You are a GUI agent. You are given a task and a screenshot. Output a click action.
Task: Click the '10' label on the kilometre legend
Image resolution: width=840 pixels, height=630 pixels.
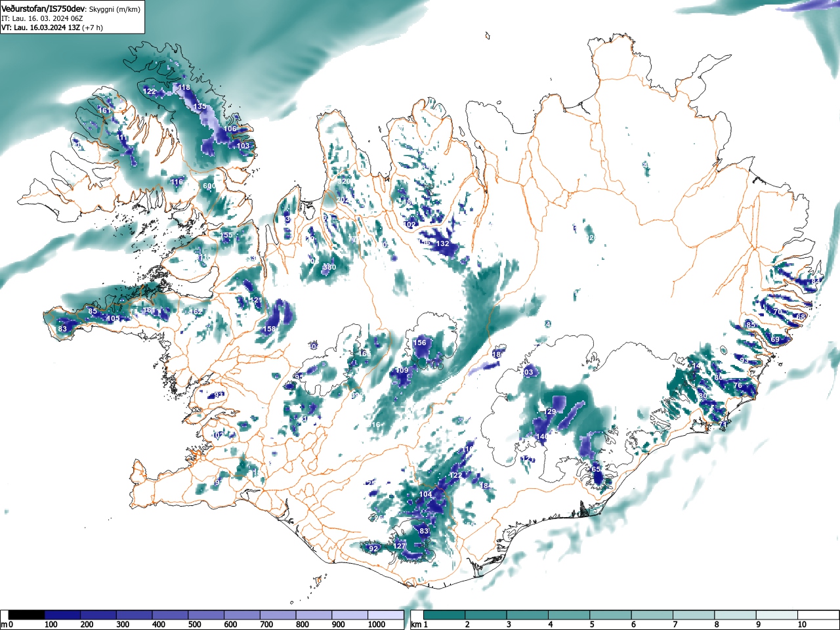coord(802,625)
